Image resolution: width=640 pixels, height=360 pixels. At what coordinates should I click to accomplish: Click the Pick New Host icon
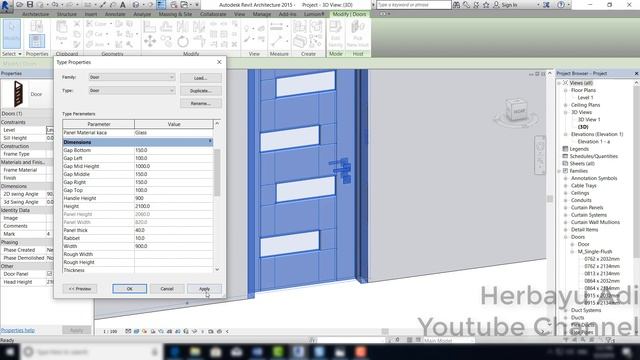358,33
